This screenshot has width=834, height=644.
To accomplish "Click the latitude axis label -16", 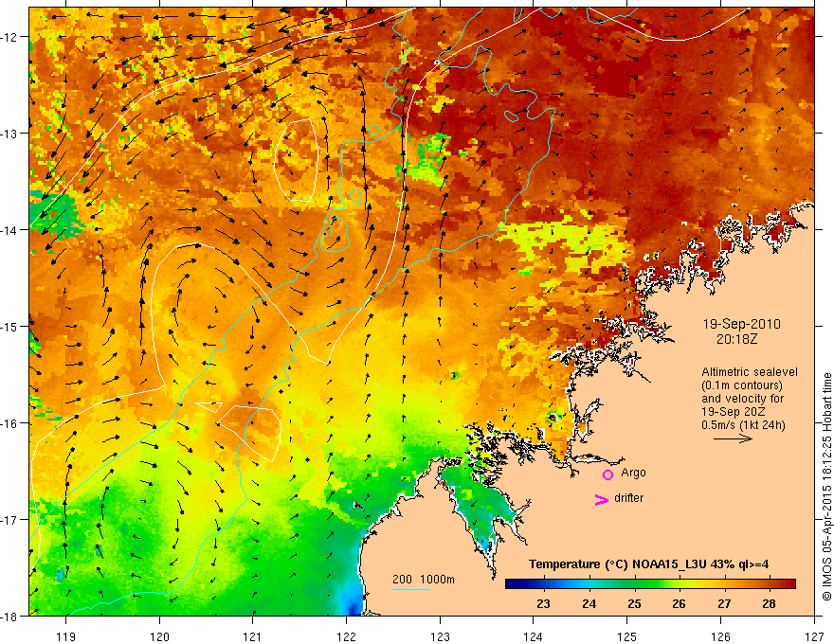I will click(9, 423).
